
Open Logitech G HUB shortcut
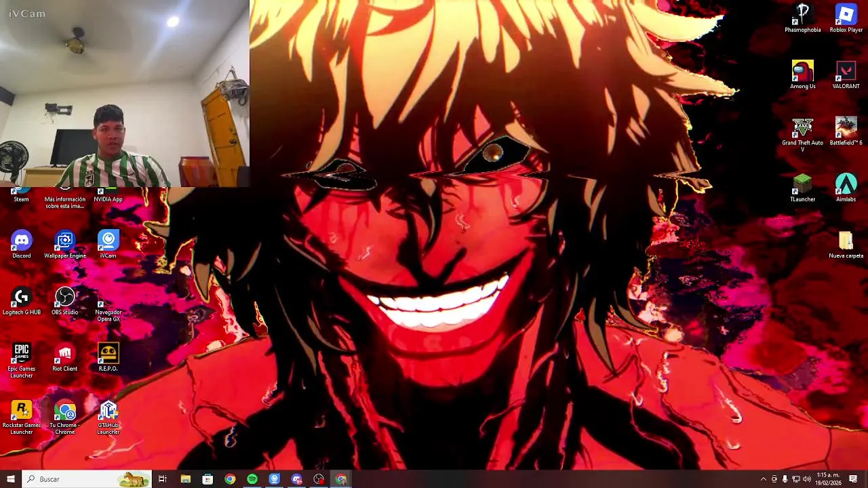[x=21, y=301]
